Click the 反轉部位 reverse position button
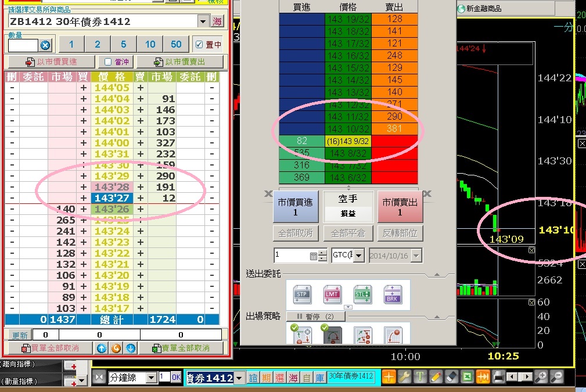Screen dimensions: 586x392 pyautogui.click(x=400, y=233)
